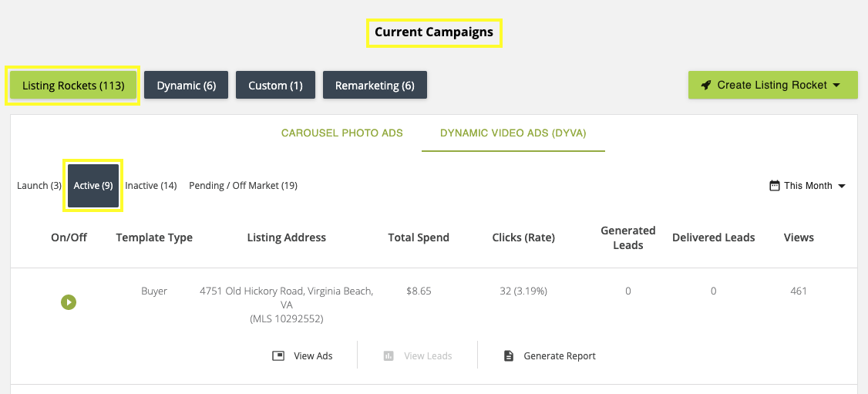Screen dimensions: 868x394
Task: Select the Active (9) status filter
Action: (x=93, y=186)
